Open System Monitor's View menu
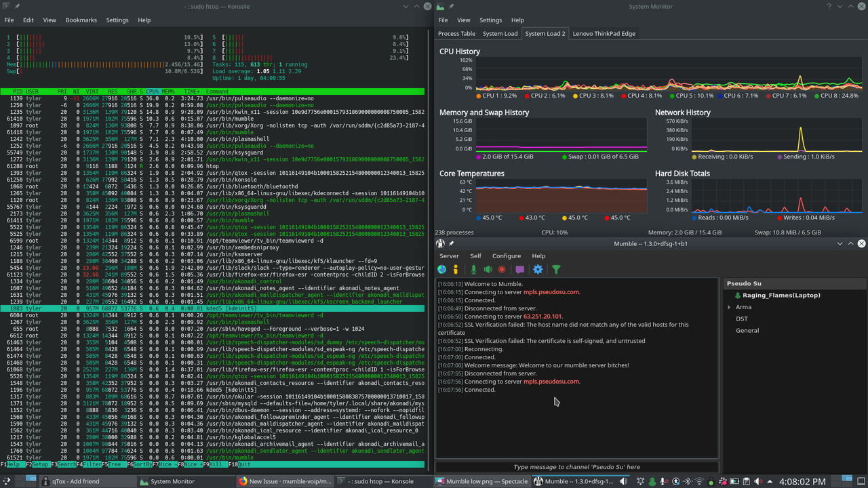This screenshot has width=868, height=488. 464,20
